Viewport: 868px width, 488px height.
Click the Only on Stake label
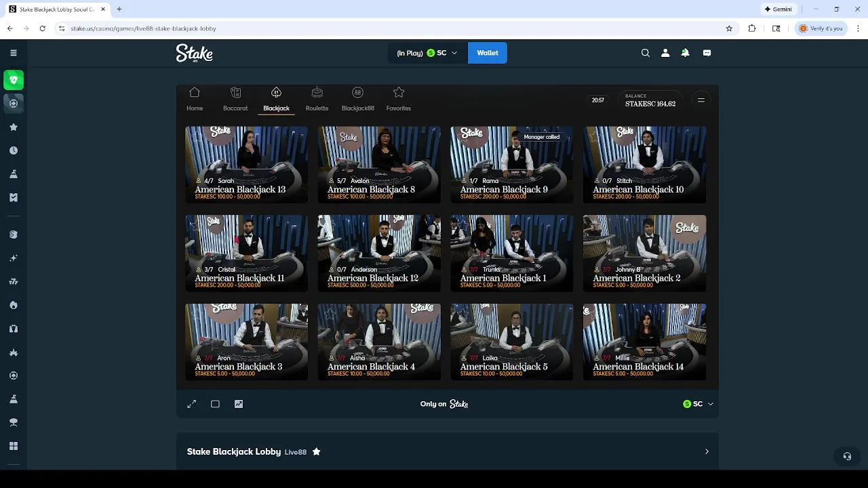pos(444,404)
